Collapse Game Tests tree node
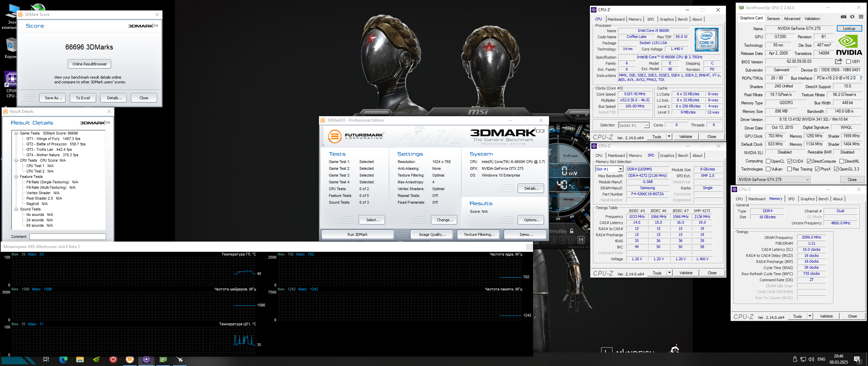The width and height of the screenshot is (868, 366). click(16, 133)
